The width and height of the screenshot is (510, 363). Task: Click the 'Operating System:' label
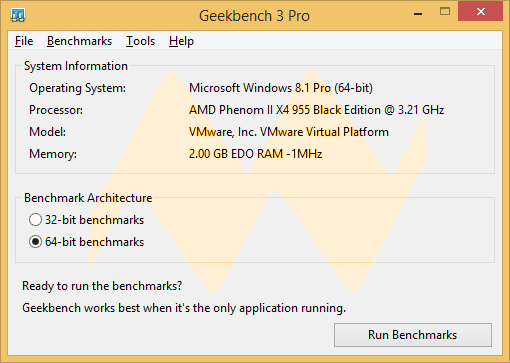pos(78,88)
